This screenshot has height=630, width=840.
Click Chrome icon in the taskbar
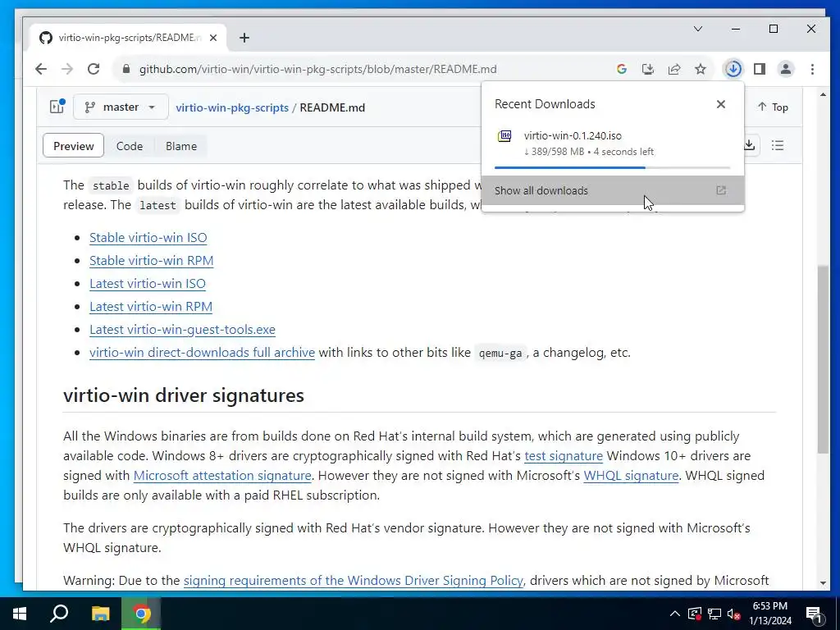tap(141, 614)
